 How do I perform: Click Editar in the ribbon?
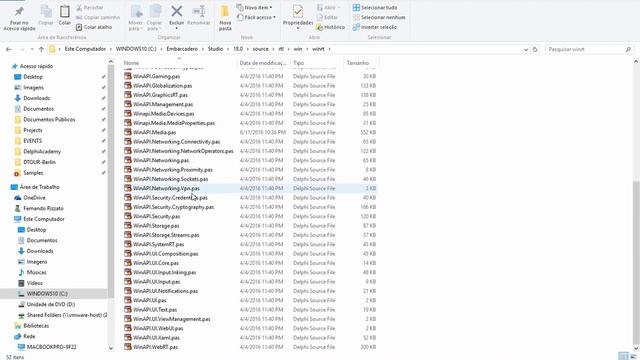click(327, 18)
